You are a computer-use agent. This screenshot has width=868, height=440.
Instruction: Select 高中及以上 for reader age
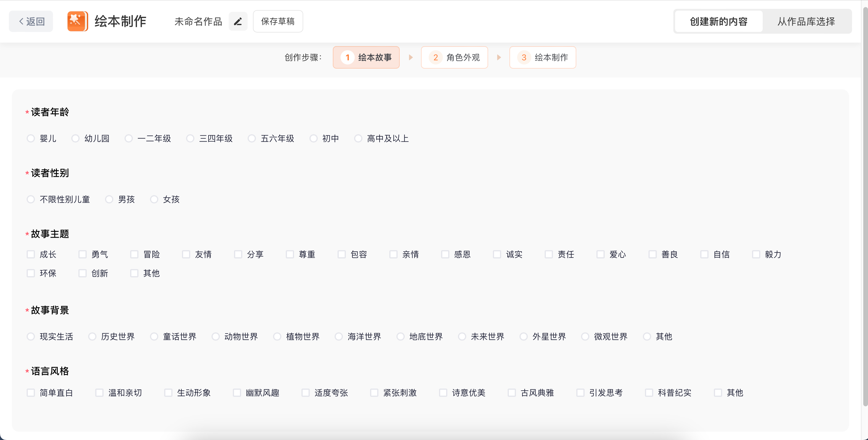358,138
